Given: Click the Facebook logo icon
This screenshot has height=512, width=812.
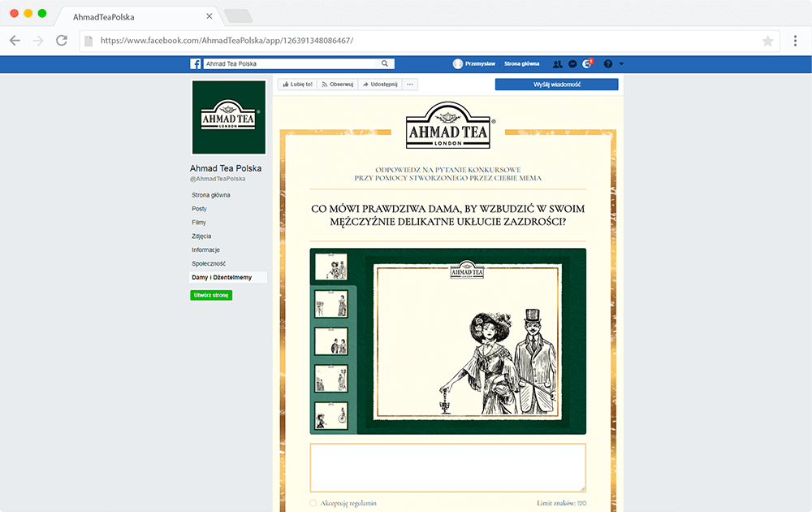Looking at the screenshot, I should coord(195,63).
